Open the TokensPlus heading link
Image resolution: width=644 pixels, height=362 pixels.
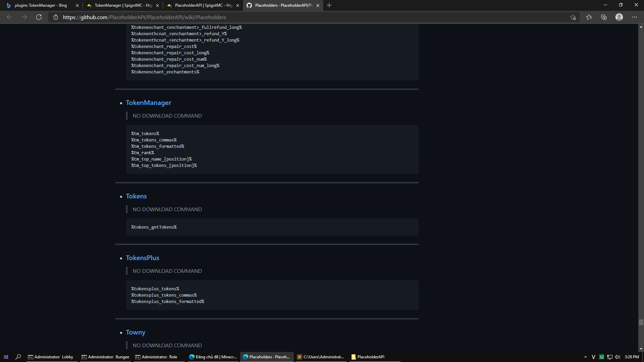[143, 258]
